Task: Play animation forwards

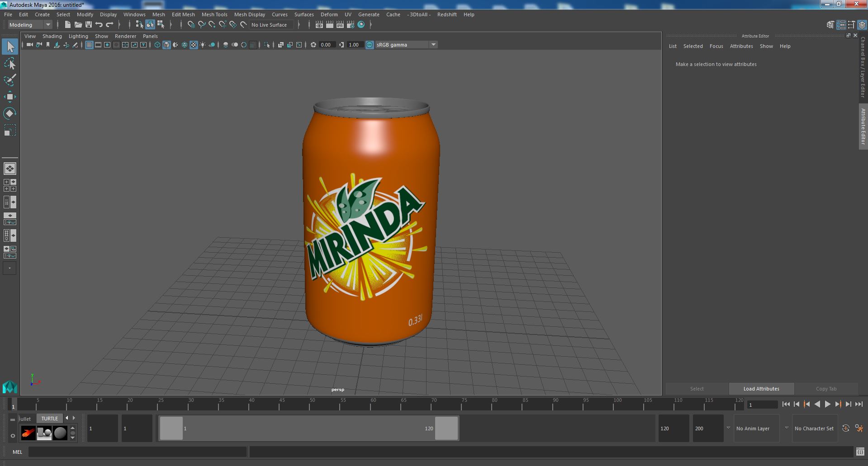Action: (x=827, y=405)
